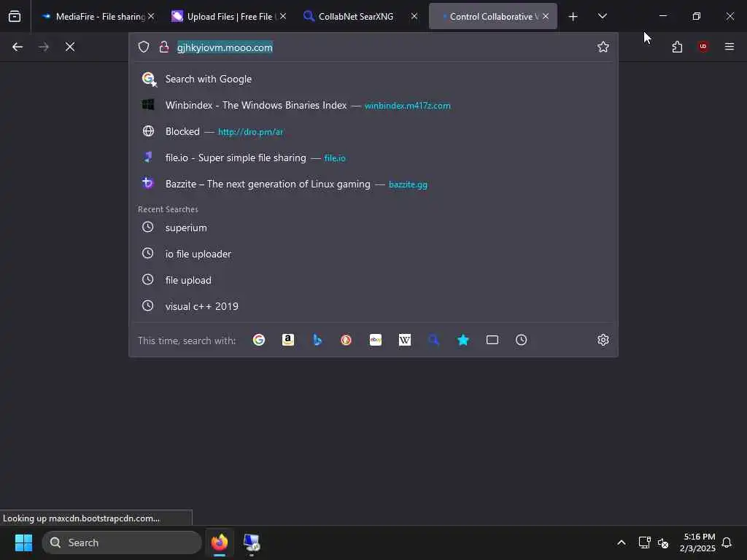This screenshot has height=560, width=747.
Task: Search this time with Google icon
Action: pyautogui.click(x=259, y=340)
